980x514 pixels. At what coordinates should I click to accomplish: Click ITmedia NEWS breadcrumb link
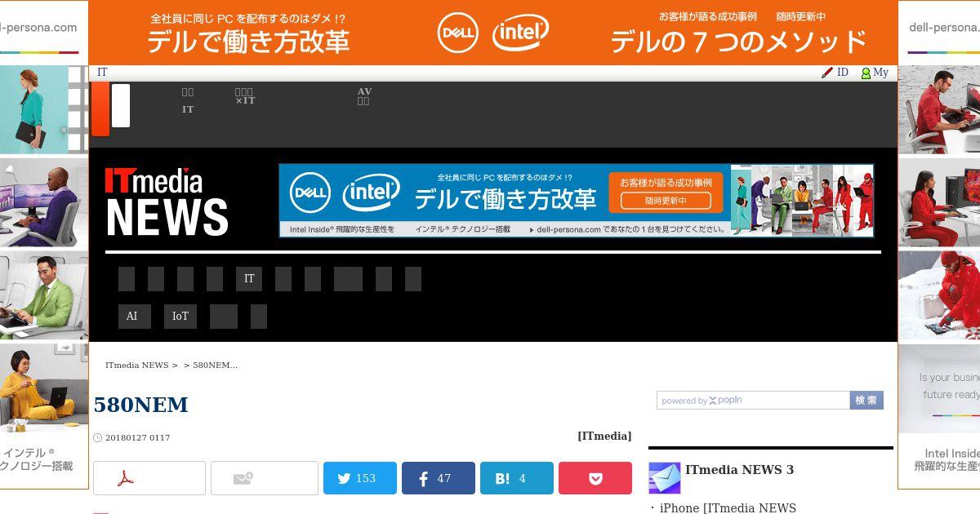point(136,366)
